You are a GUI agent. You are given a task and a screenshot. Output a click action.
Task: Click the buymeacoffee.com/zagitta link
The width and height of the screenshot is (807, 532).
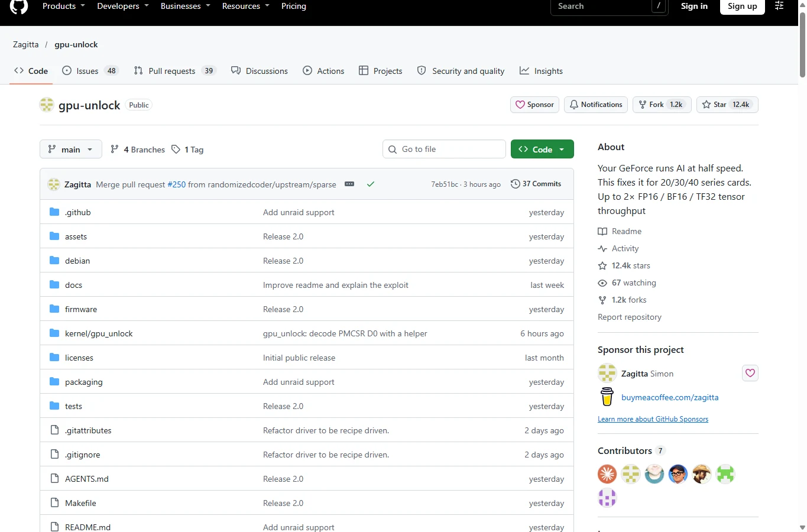tap(670, 397)
